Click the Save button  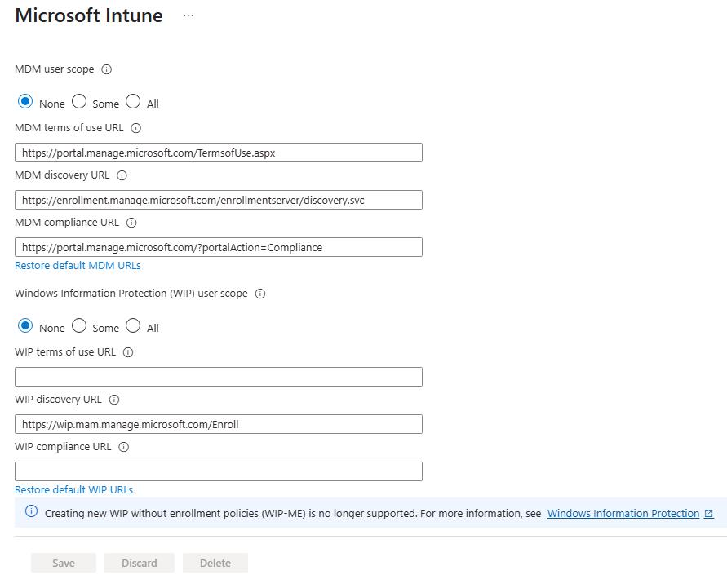pos(64,563)
